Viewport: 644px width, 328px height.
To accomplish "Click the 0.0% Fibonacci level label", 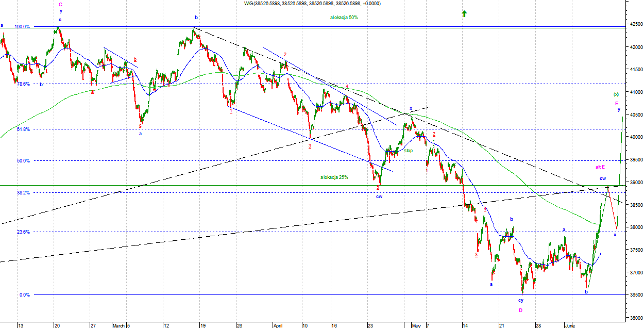I will 25,295.
